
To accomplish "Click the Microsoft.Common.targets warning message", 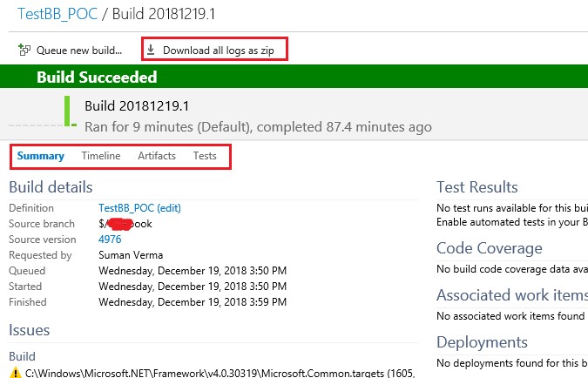I will tap(220, 373).
